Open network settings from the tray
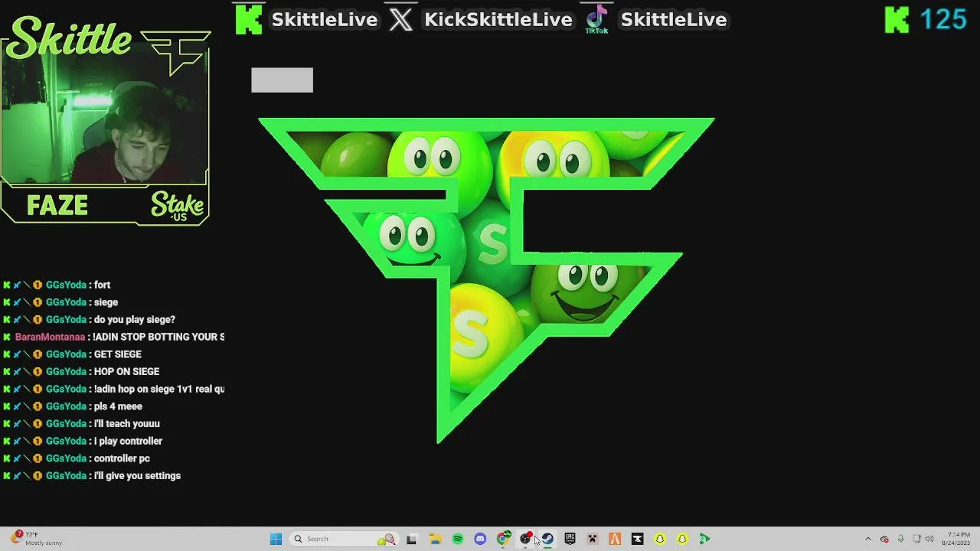 (916, 539)
